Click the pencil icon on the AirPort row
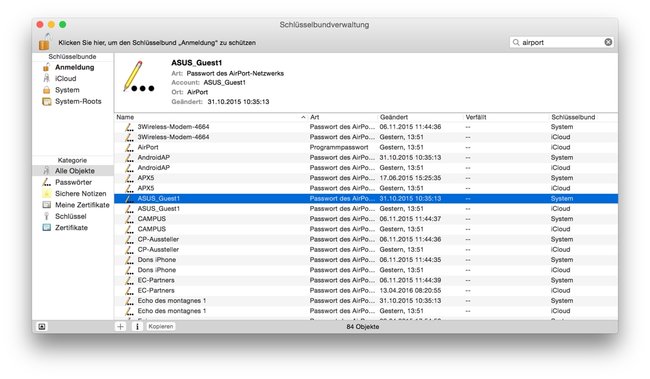Image resolution: width=650 pixels, height=379 pixels. (130, 147)
